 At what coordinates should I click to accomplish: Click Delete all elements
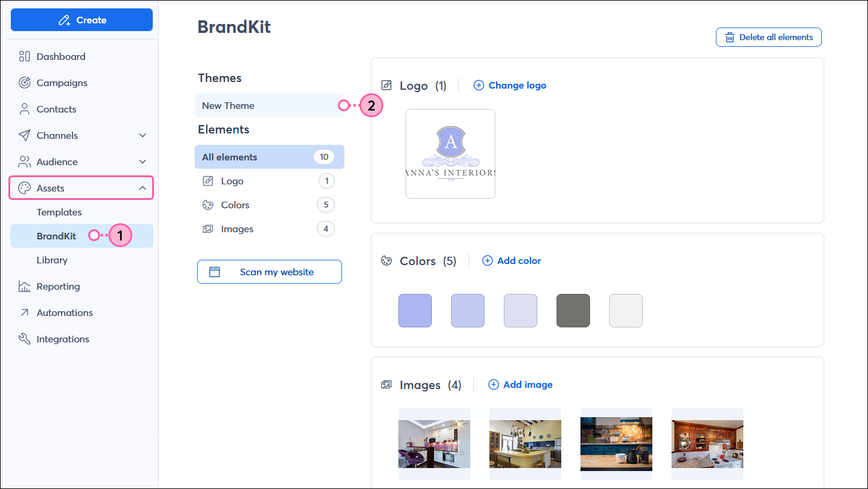[769, 37]
